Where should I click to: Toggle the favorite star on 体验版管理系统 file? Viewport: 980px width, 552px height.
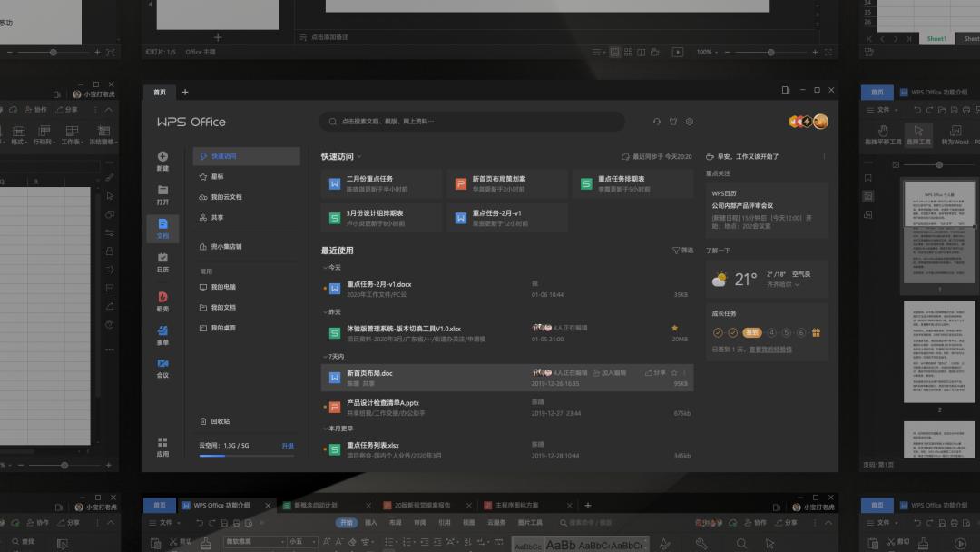(x=674, y=327)
